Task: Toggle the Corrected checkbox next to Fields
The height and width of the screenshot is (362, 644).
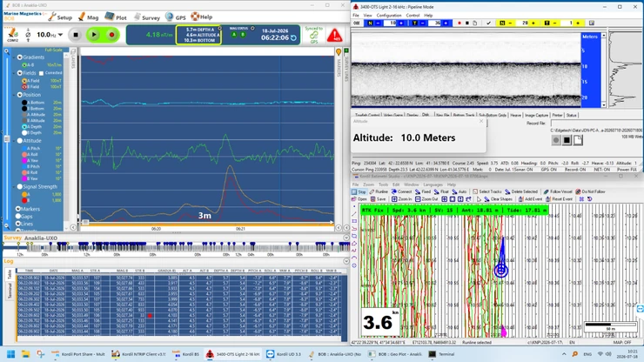Action: [x=41, y=73]
